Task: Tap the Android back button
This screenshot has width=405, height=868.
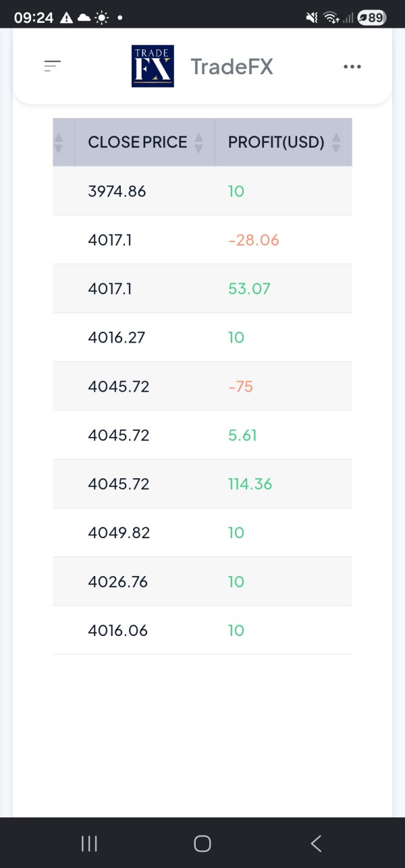Action: coord(316,843)
